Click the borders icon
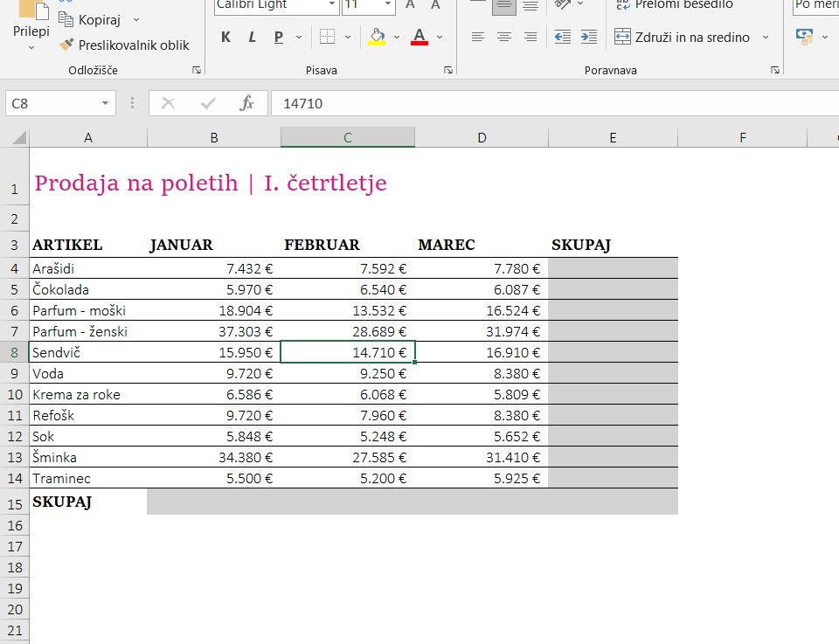839x644 pixels. tap(327, 37)
